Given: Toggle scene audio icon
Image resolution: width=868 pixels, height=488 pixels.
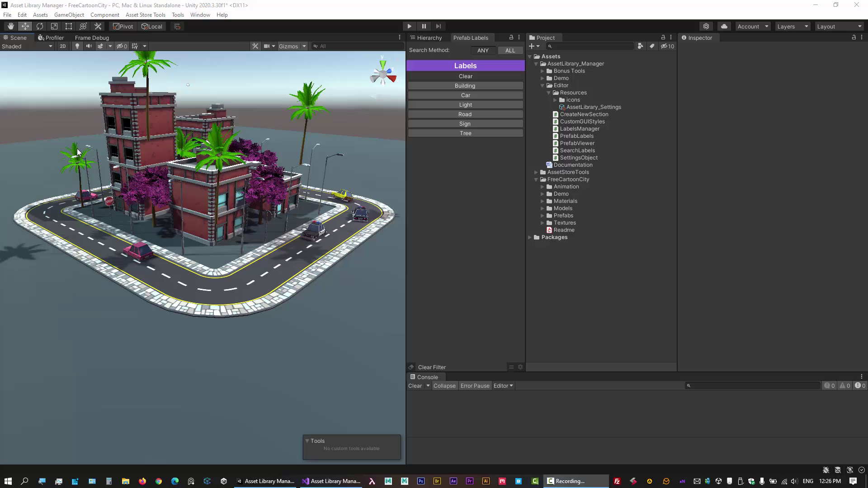Looking at the screenshot, I should pos(89,46).
